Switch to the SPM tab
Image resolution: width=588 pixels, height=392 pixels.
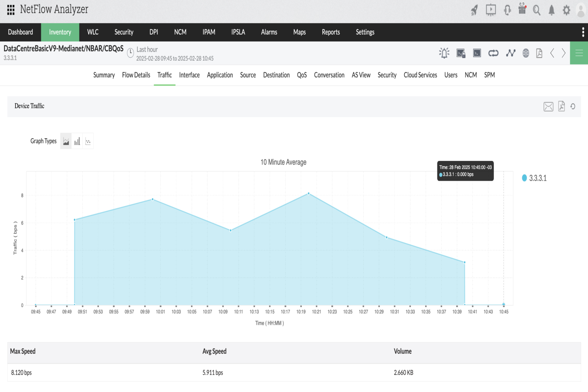[489, 75]
